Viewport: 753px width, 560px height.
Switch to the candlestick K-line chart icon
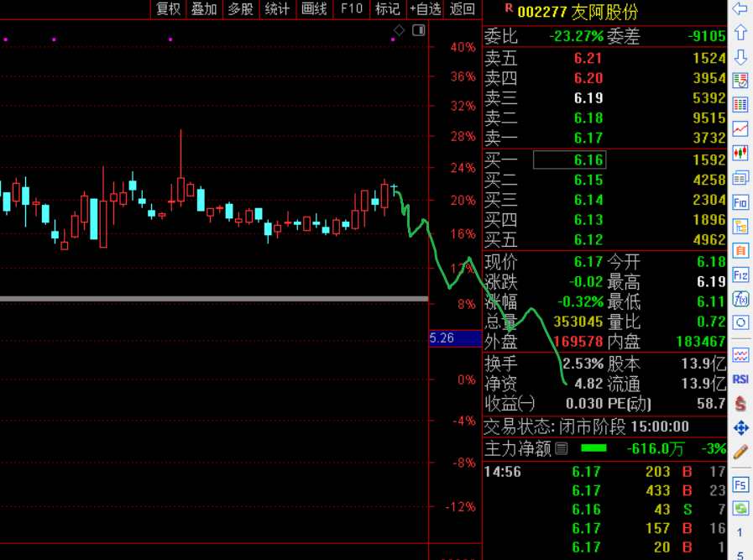pyautogui.click(x=740, y=153)
